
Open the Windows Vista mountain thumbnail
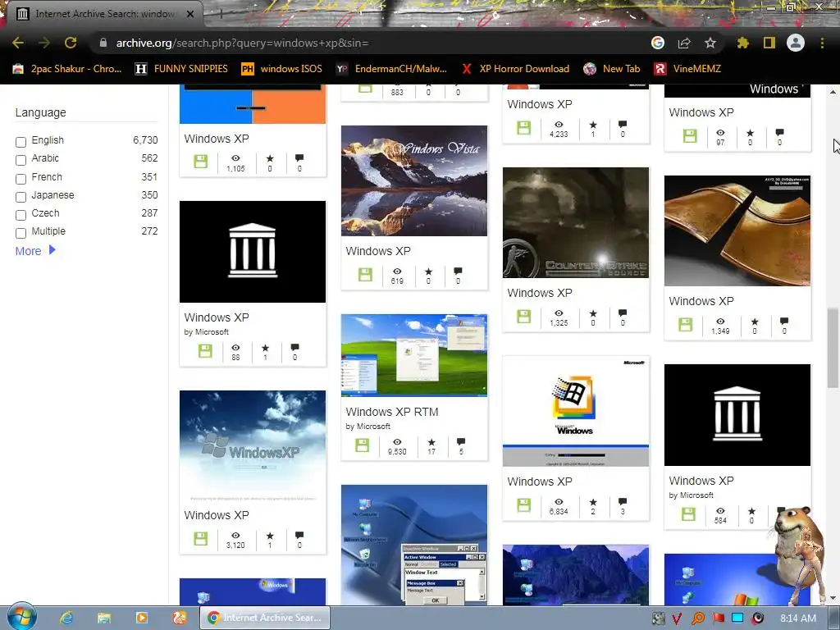coord(414,180)
